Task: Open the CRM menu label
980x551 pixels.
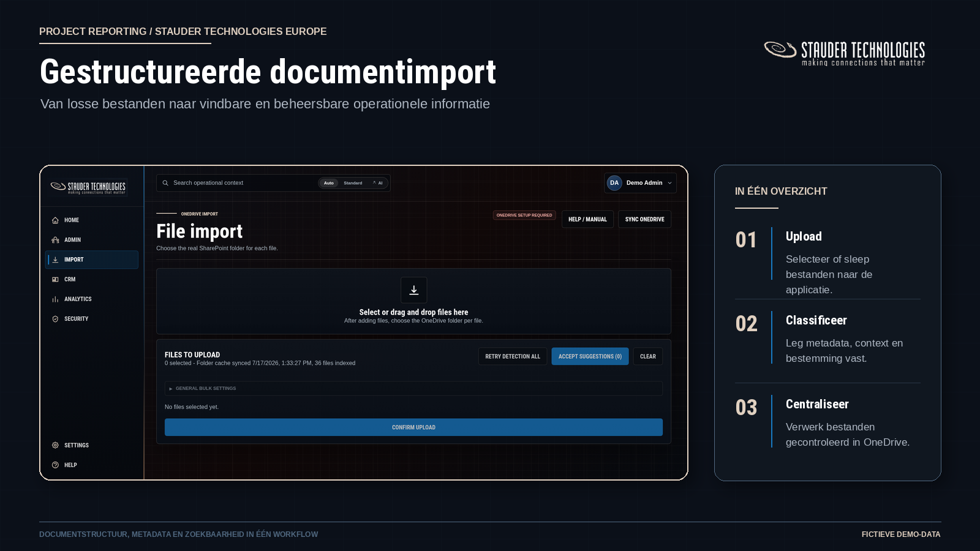Action: tap(70, 280)
